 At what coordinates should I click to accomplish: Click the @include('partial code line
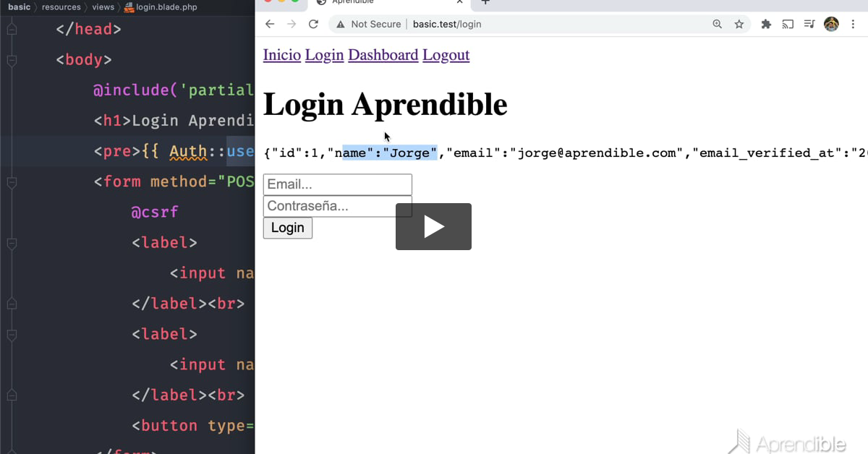click(x=174, y=90)
